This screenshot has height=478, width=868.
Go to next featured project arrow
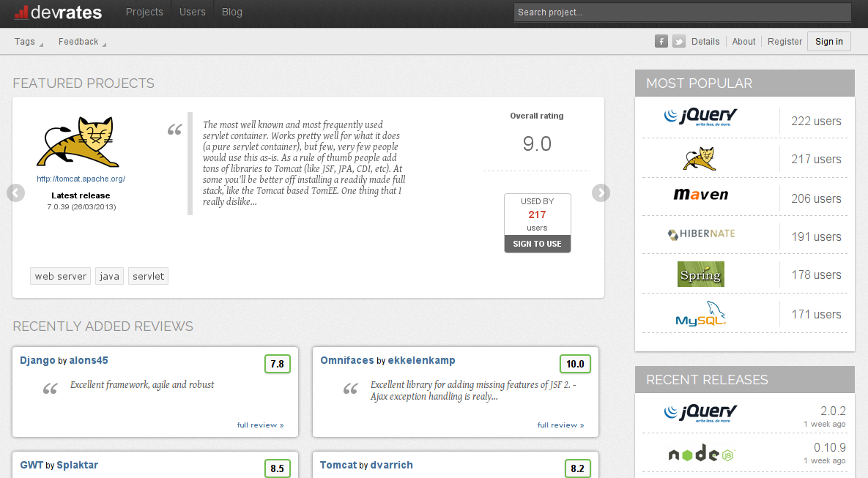pos(601,193)
